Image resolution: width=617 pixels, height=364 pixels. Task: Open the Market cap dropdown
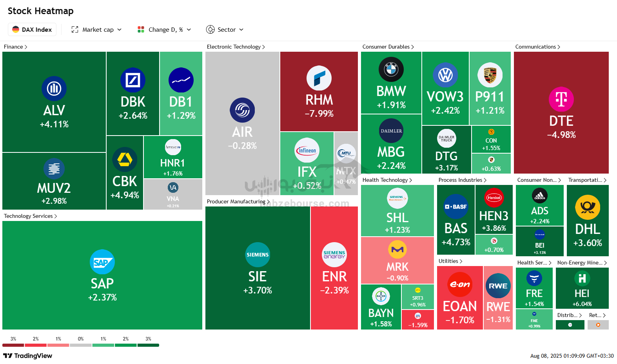(96, 29)
